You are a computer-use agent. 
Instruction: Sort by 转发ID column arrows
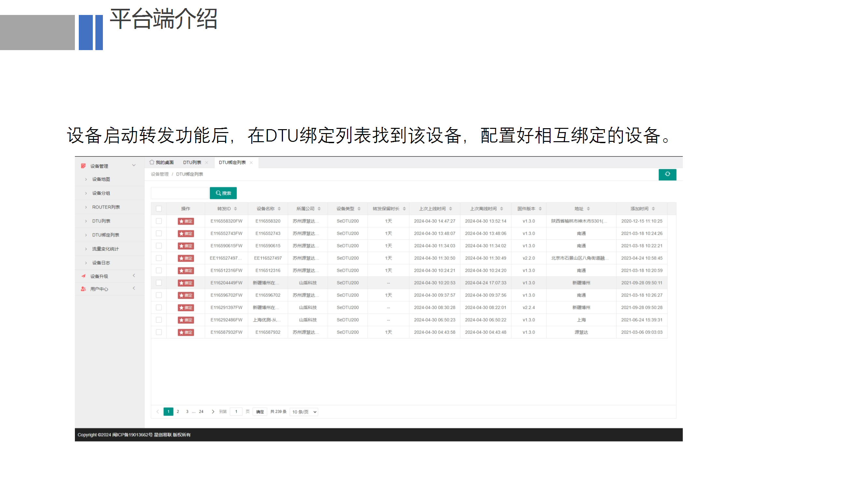coord(235,209)
